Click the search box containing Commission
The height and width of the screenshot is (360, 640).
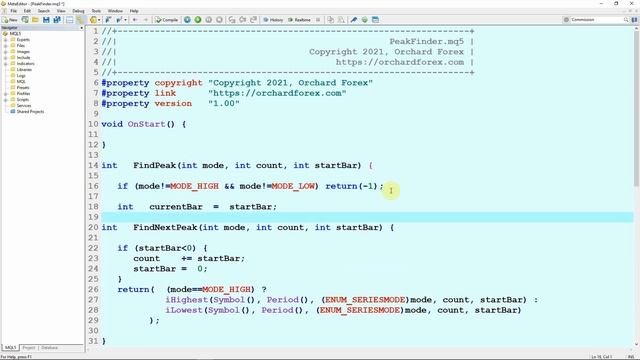(x=596, y=20)
